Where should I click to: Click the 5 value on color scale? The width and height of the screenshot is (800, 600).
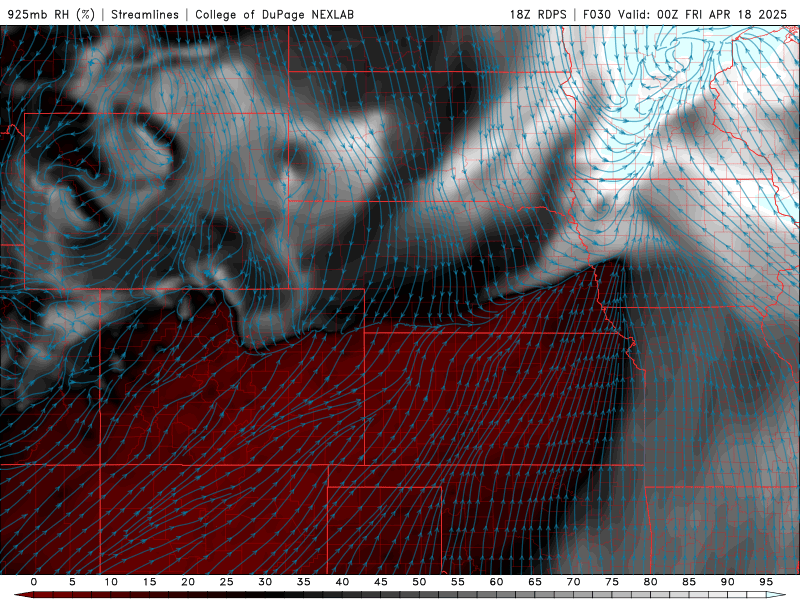click(x=72, y=582)
